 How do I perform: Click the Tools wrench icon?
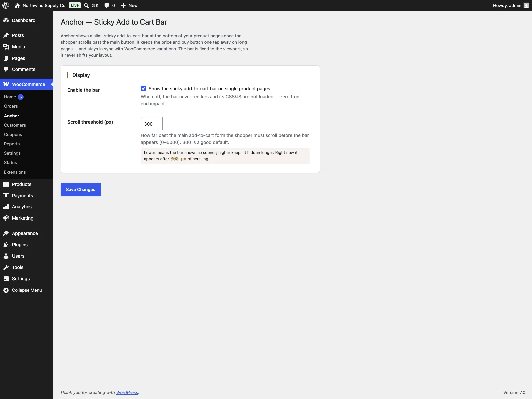(6, 267)
